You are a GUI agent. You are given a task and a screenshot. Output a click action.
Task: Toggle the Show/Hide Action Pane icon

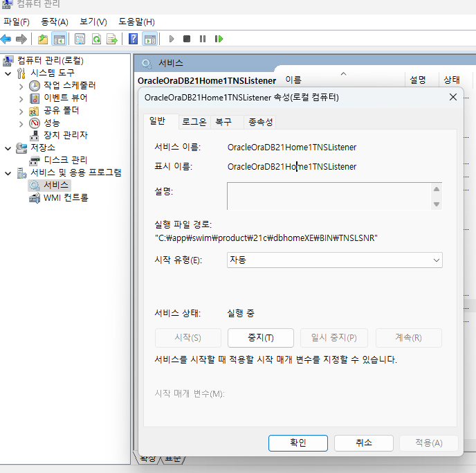tap(150, 39)
